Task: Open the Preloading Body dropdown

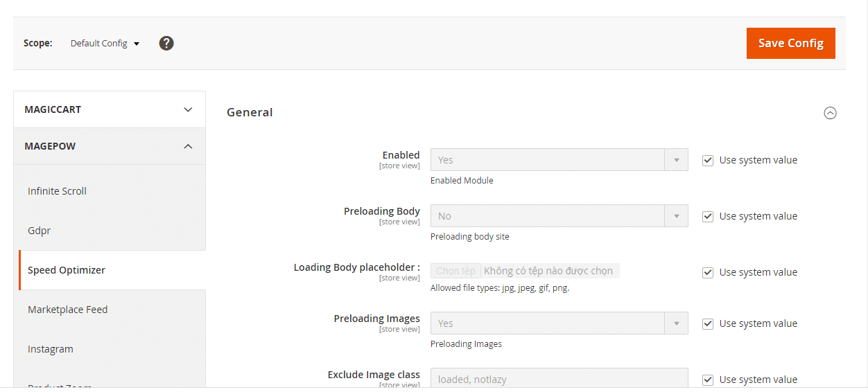Action: point(559,216)
